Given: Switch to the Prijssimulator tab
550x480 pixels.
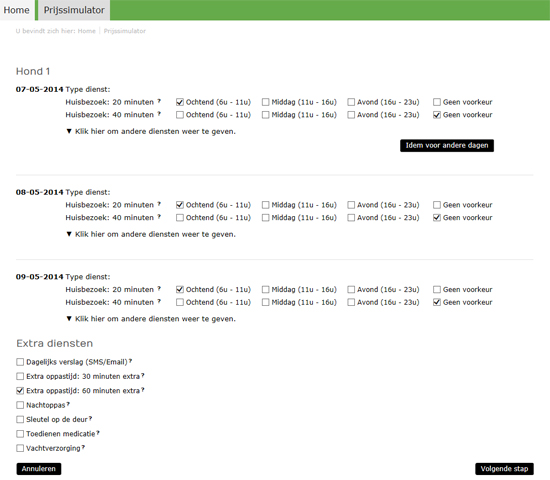Looking at the screenshot, I should [x=74, y=10].
